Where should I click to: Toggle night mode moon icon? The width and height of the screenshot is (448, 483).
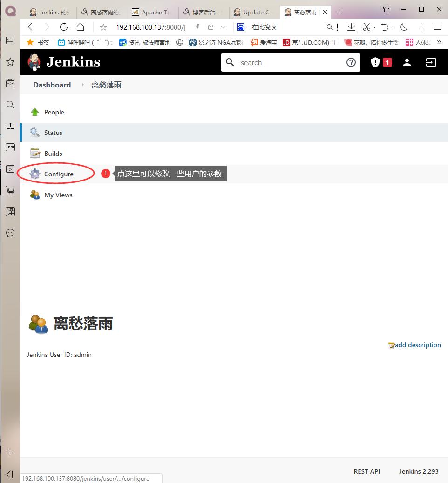(404, 27)
